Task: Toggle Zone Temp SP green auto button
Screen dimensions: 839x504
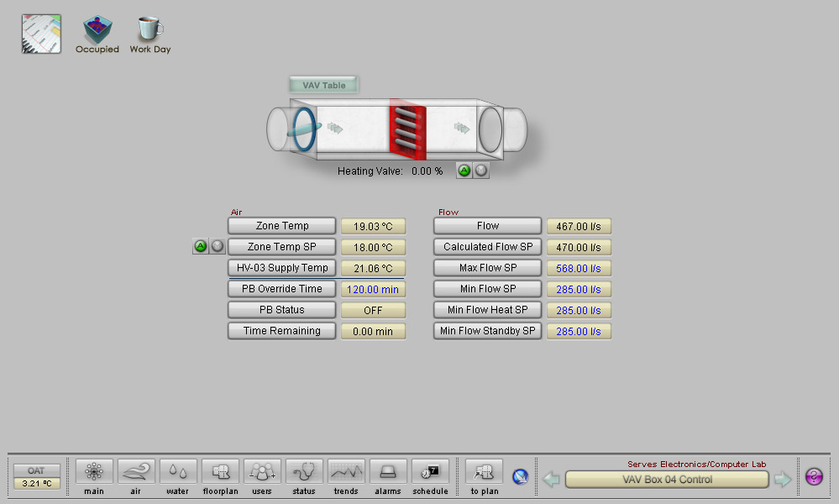Action: [201, 246]
